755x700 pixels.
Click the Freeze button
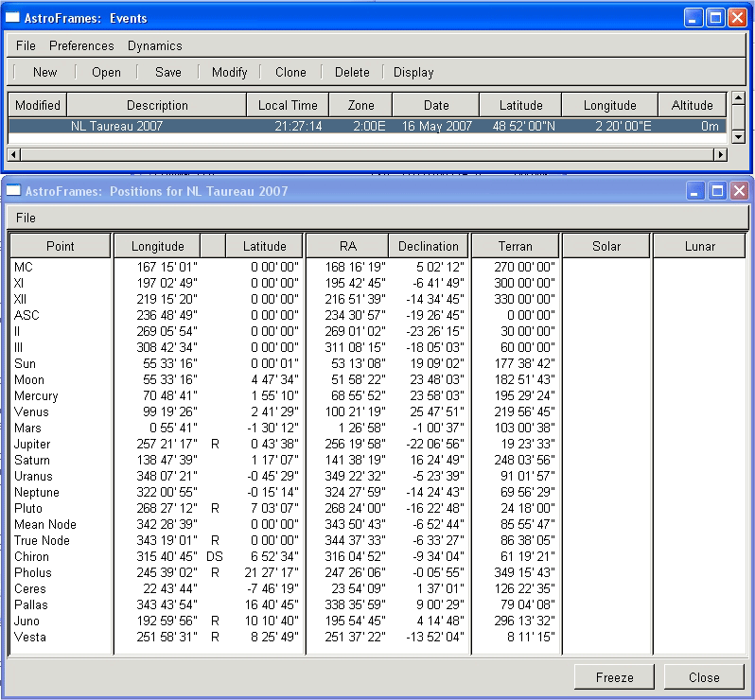614,677
